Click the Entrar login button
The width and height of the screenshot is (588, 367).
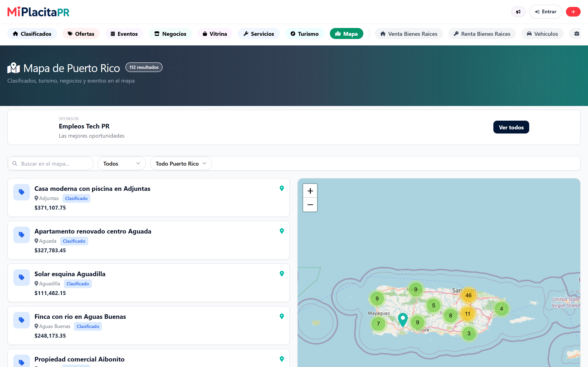coord(546,12)
